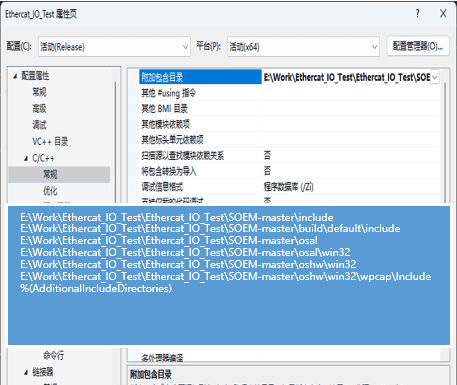Click the %(AdditionalIncludeDirectories) line

[96, 288]
